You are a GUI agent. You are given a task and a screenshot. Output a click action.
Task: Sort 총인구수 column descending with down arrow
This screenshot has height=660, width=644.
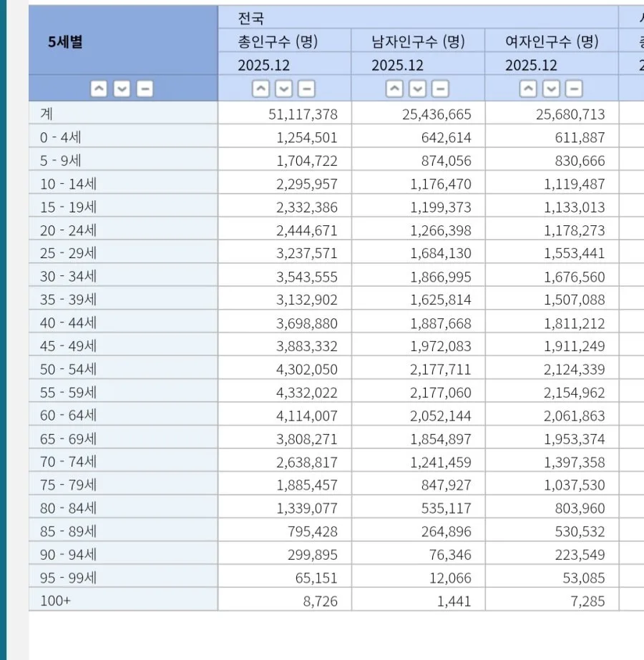pos(284,89)
